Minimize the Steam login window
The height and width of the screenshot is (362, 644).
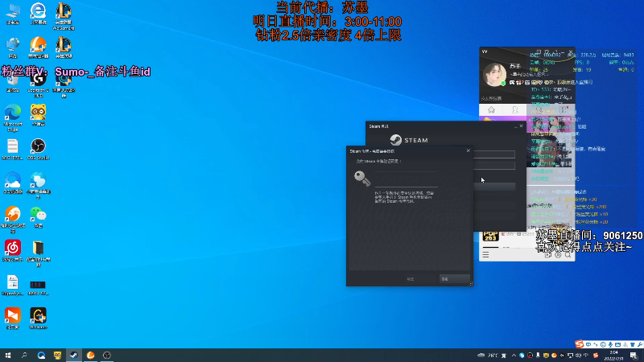coord(516,126)
